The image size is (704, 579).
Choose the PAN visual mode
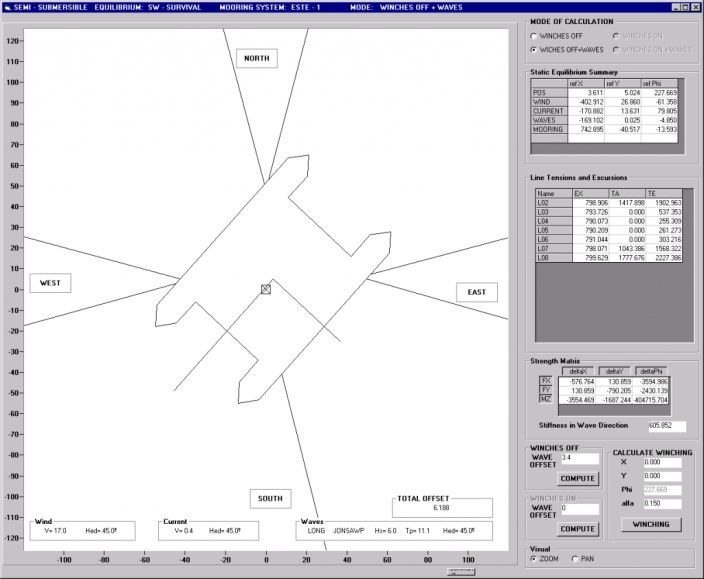(575, 559)
